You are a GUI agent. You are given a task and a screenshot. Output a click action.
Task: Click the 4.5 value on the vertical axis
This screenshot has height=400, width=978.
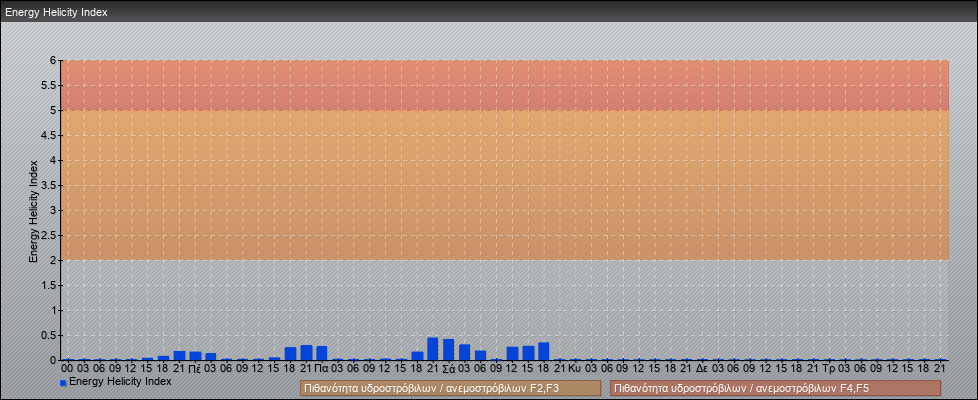tap(49, 135)
